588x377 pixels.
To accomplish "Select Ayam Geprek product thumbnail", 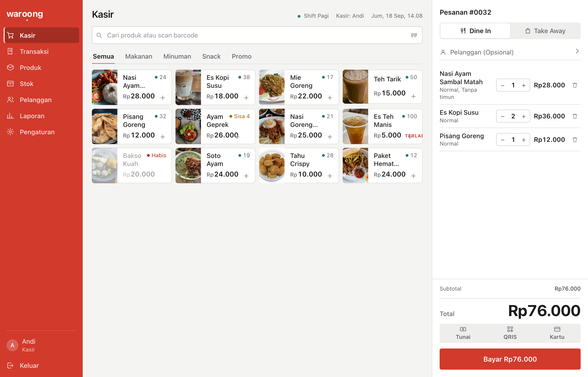I will (x=188, y=126).
